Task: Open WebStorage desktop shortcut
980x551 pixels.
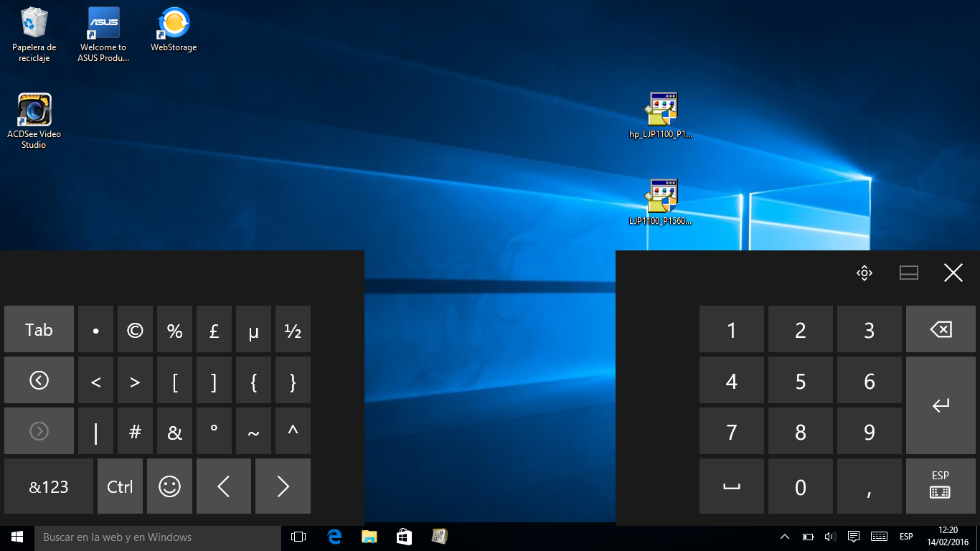Action: 173,30
